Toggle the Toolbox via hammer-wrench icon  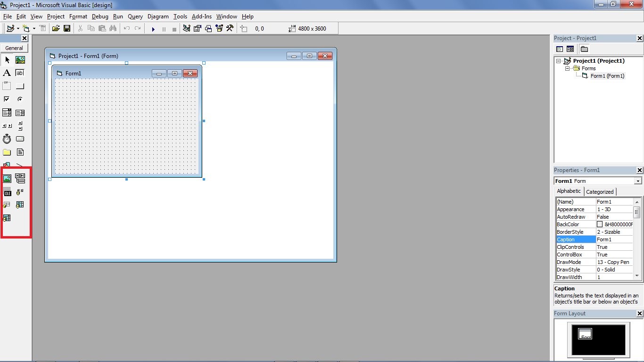coord(230,29)
